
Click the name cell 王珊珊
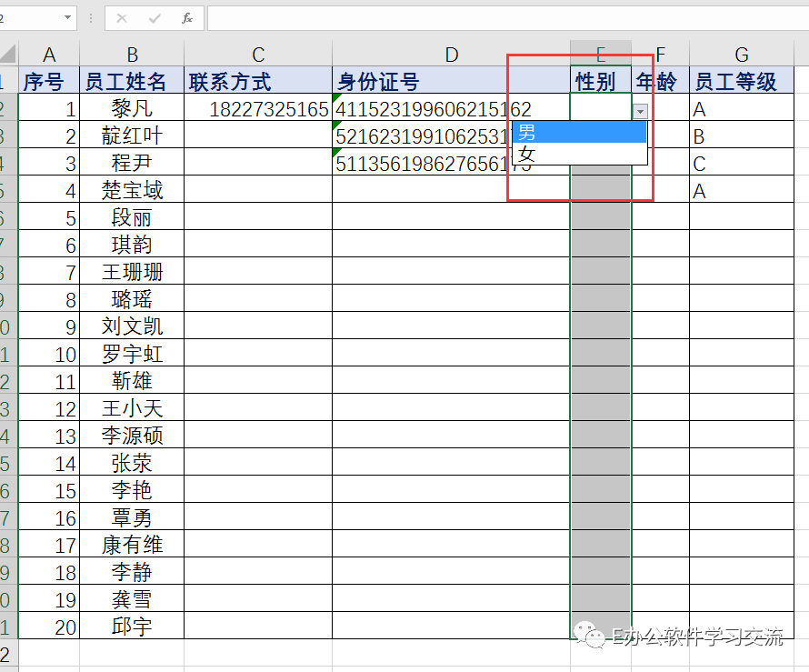click(x=132, y=272)
